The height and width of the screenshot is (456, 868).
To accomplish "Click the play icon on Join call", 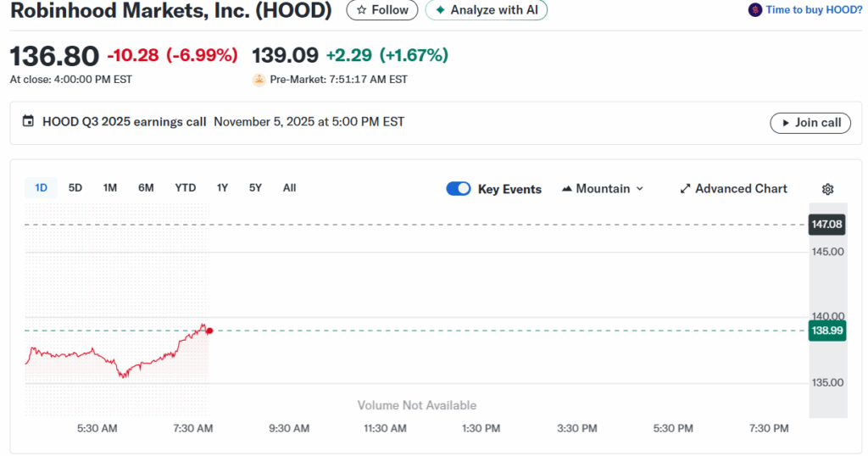I will coord(785,123).
